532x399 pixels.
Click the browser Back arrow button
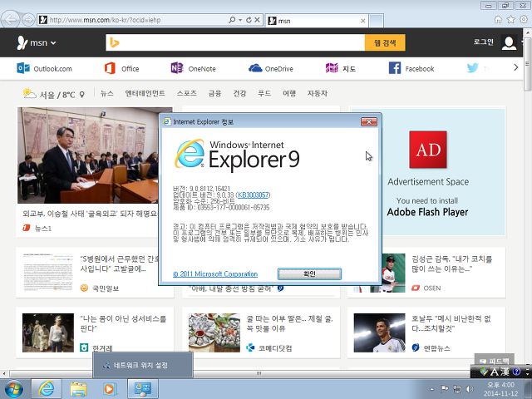11,19
